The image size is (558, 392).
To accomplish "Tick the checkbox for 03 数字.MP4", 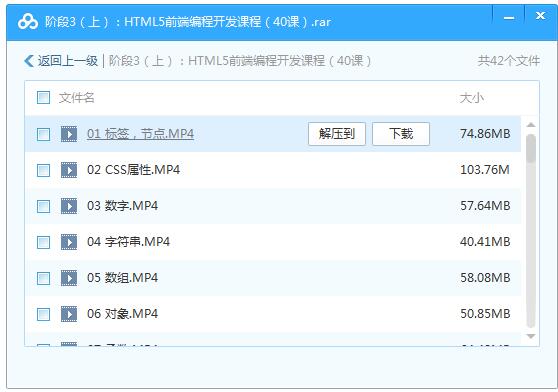I will 43,206.
